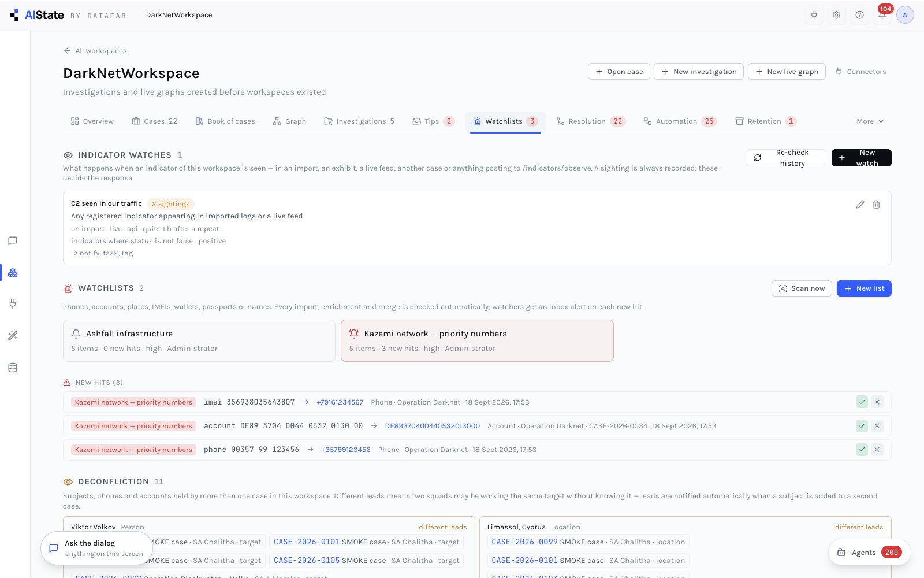Open the Ask the dialog box
This screenshot has height=578, width=924.
(x=96, y=549)
